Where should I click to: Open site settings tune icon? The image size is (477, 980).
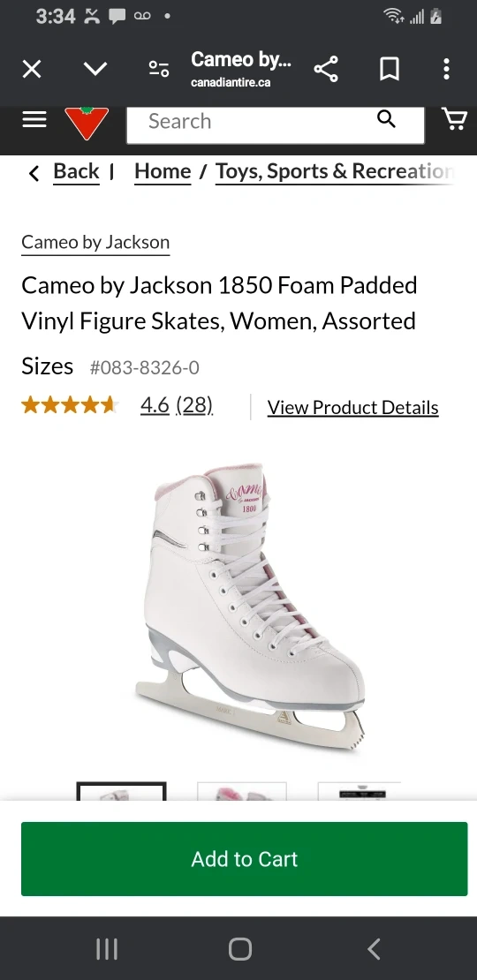pyautogui.click(x=159, y=69)
